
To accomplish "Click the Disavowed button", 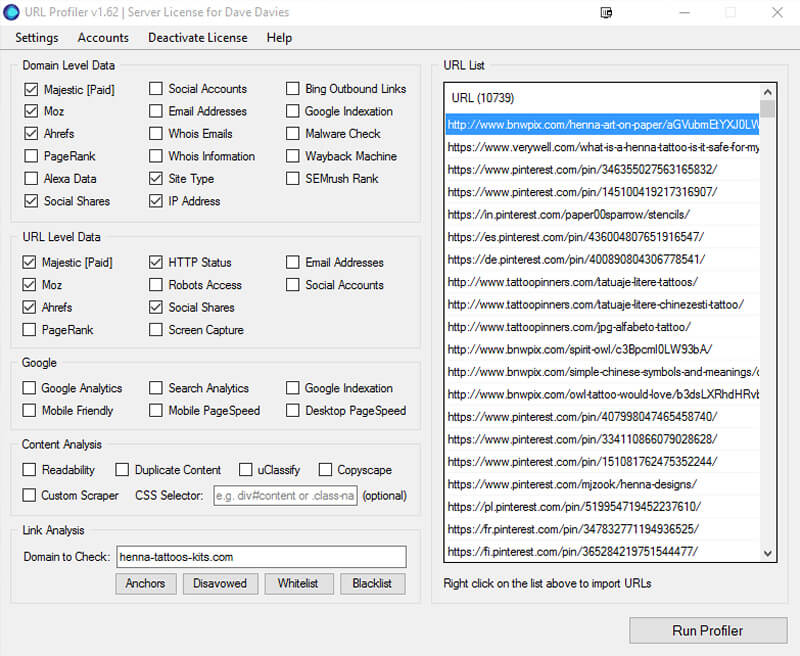I will [220, 584].
